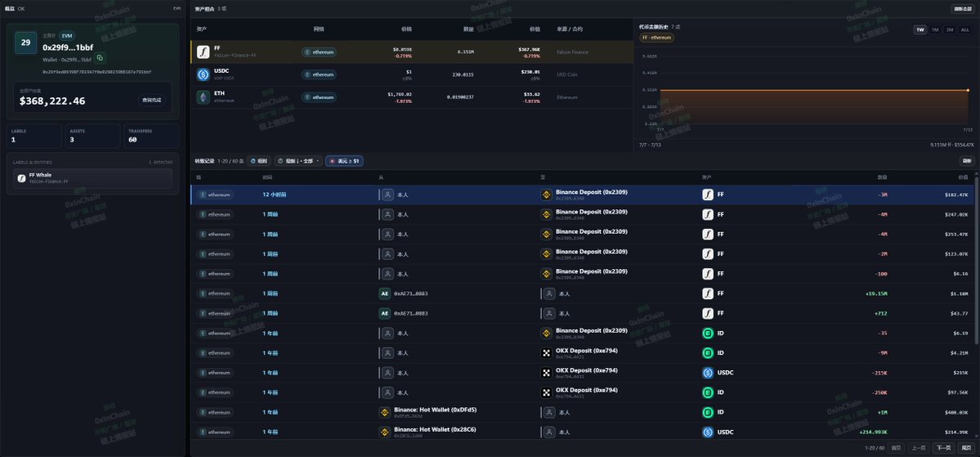The width and height of the screenshot is (980, 457).
Task: Select the 1M chart range tab
Action: 935,29
